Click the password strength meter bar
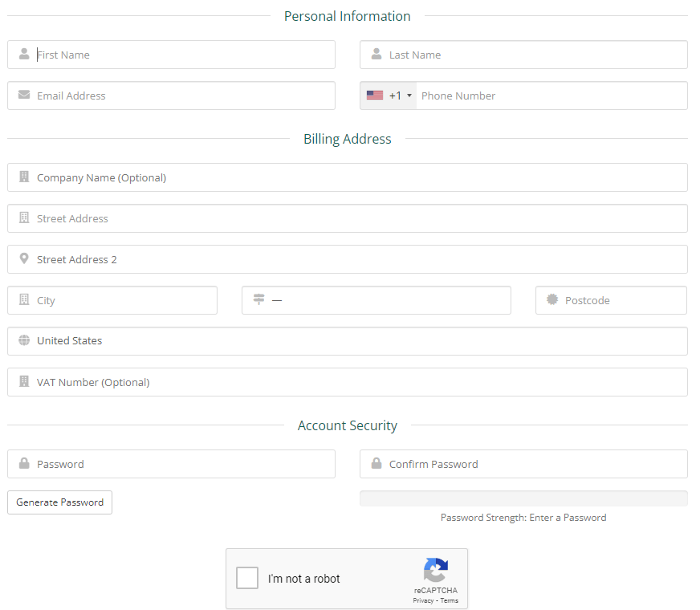This screenshot has height=610, width=700. (x=523, y=498)
